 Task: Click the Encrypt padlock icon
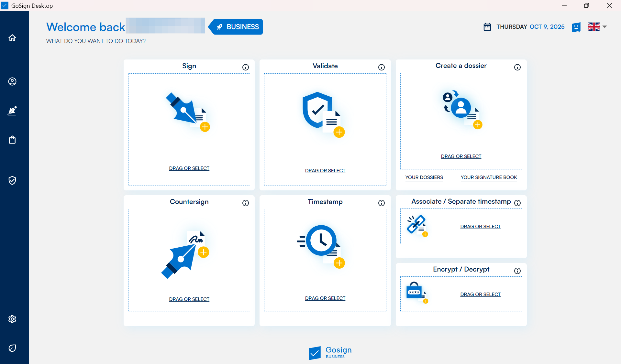[x=417, y=293]
